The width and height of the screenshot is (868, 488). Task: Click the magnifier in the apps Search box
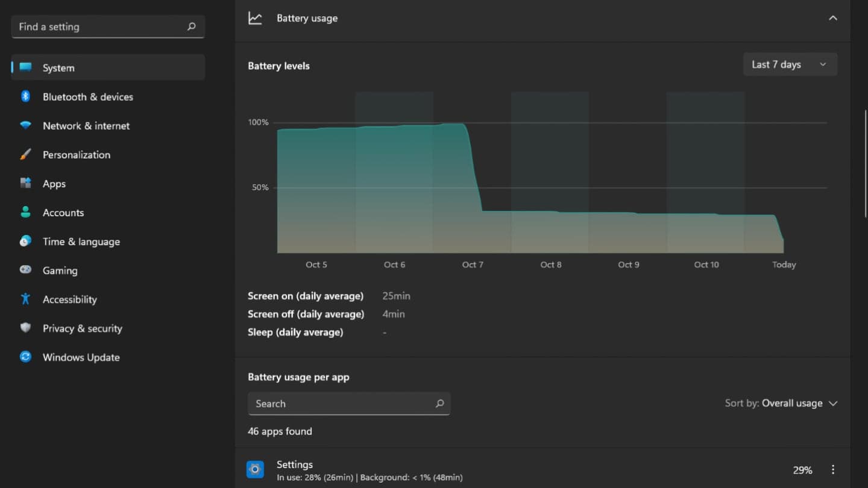[x=439, y=404]
